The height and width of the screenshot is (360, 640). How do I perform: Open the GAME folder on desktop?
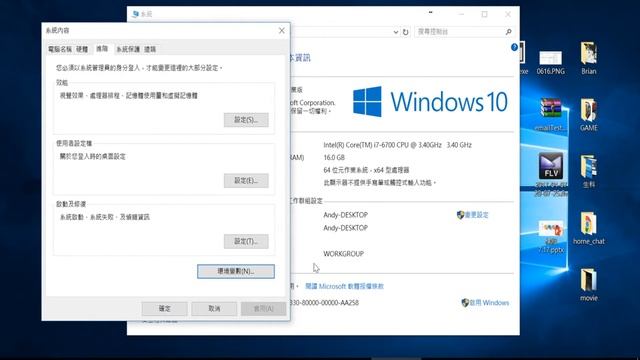click(589, 115)
